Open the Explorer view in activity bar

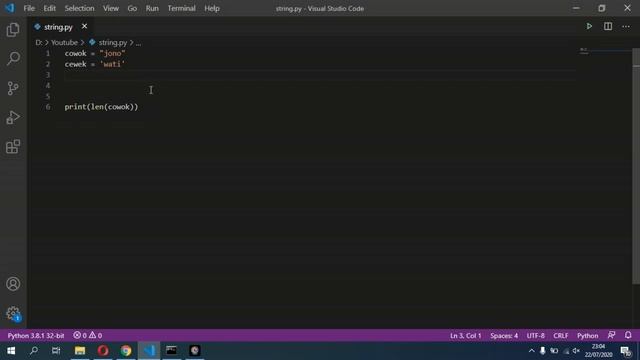pyautogui.click(x=13, y=30)
